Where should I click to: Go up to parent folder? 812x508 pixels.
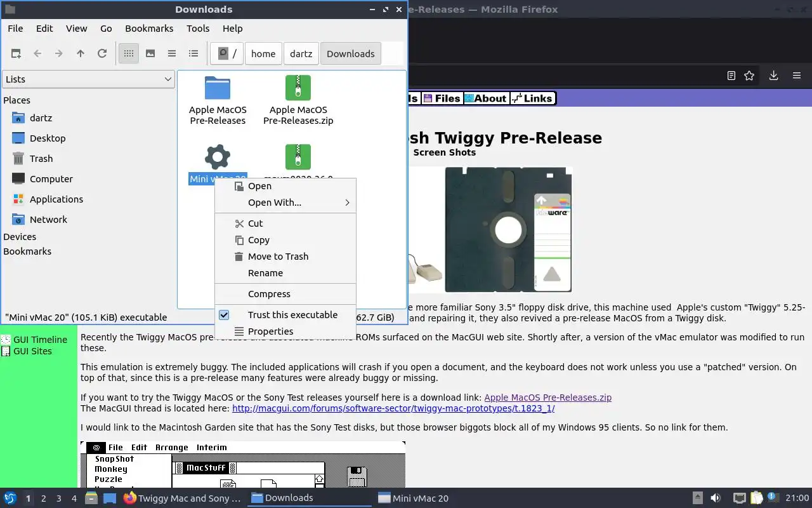[x=81, y=54]
